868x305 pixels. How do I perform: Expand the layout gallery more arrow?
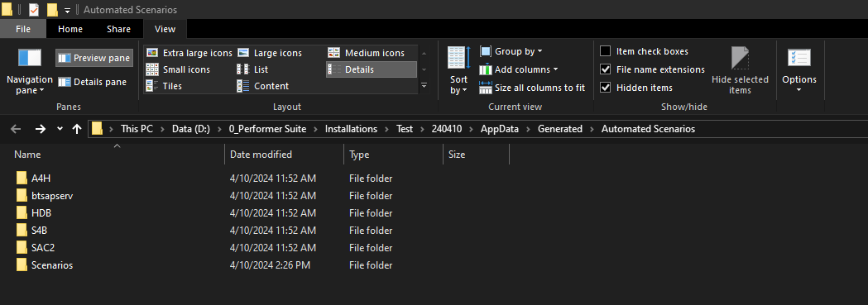pyautogui.click(x=424, y=86)
